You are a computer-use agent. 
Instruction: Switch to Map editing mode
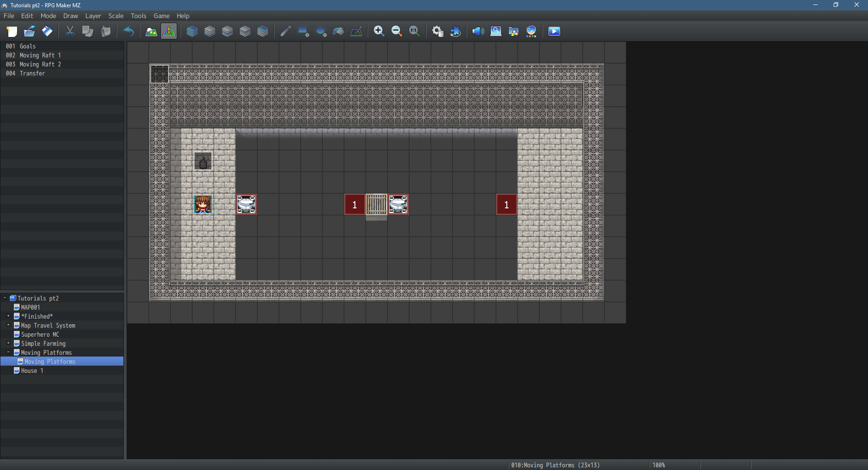click(x=151, y=31)
